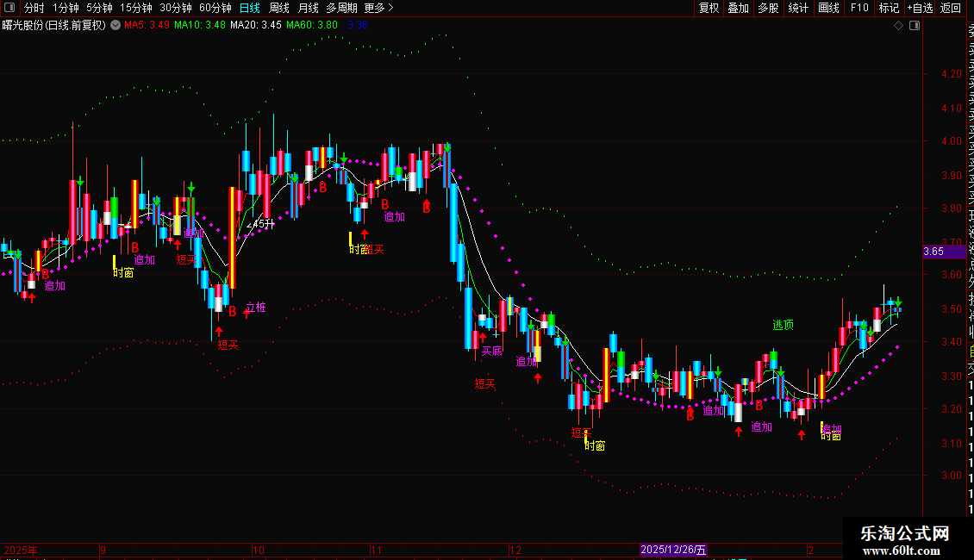Expand the 更多 periods menu
The image size is (974, 560).
click(379, 8)
